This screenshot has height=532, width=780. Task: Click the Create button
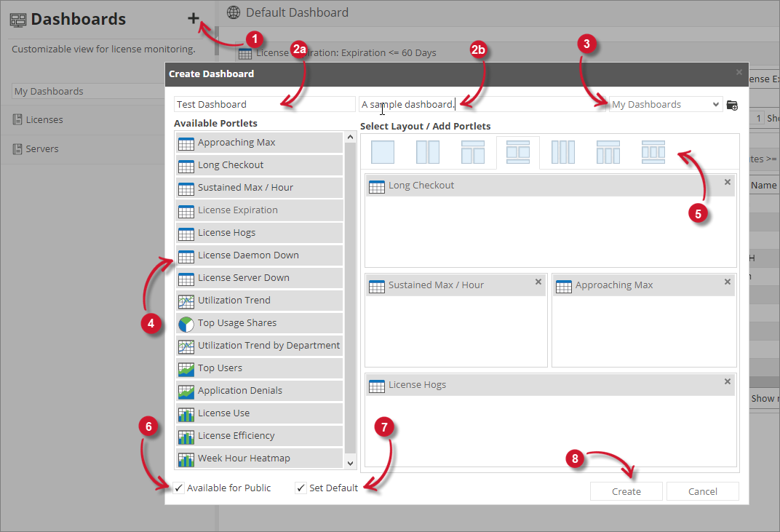coord(626,491)
